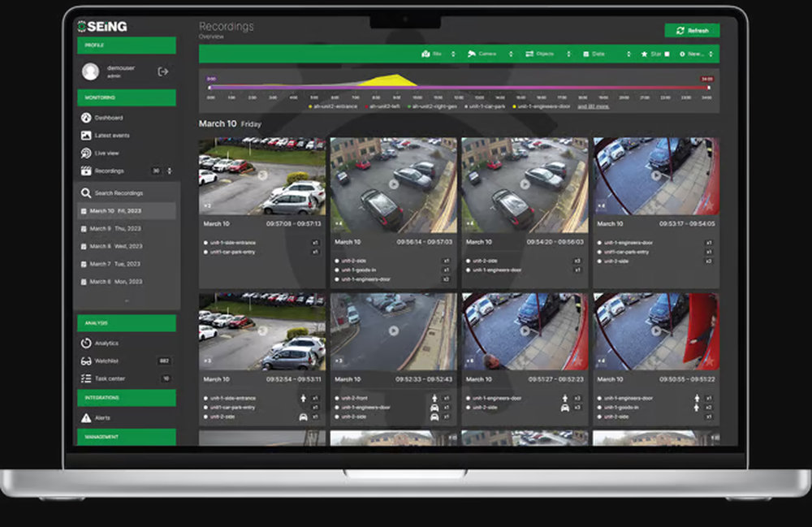Click the Search Recordings magnifier icon
The image size is (812, 527).
(86, 193)
